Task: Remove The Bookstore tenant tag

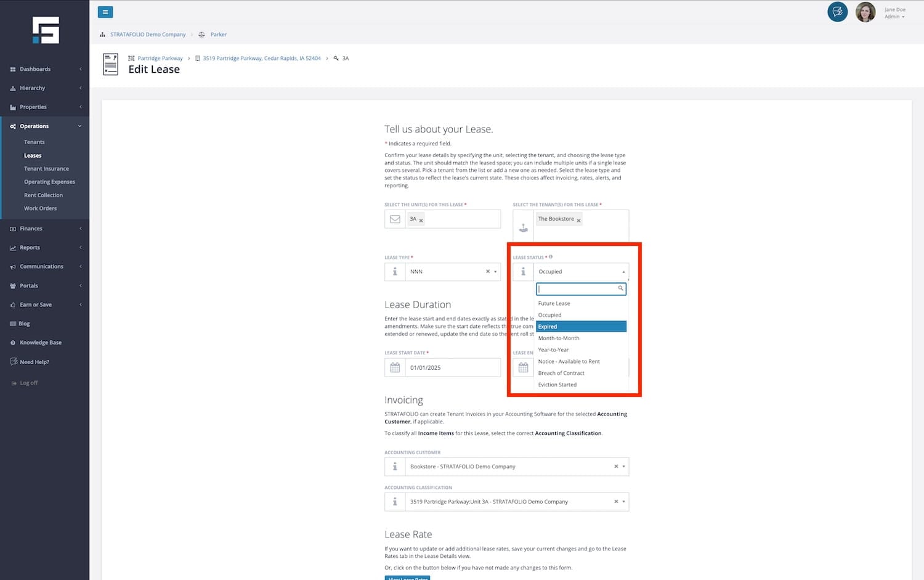Action: [578, 220]
